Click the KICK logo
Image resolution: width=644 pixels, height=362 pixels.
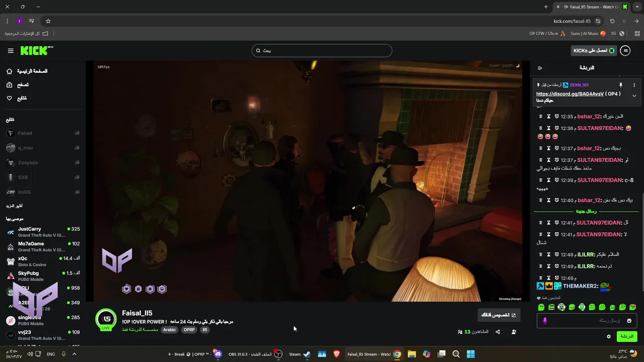pos(37,50)
